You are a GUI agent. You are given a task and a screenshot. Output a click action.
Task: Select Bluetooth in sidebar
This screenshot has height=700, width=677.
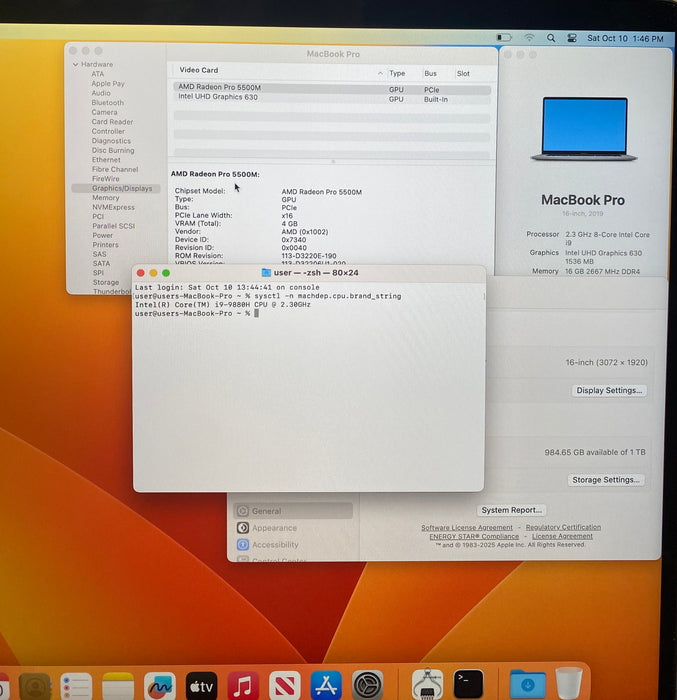[108, 103]
